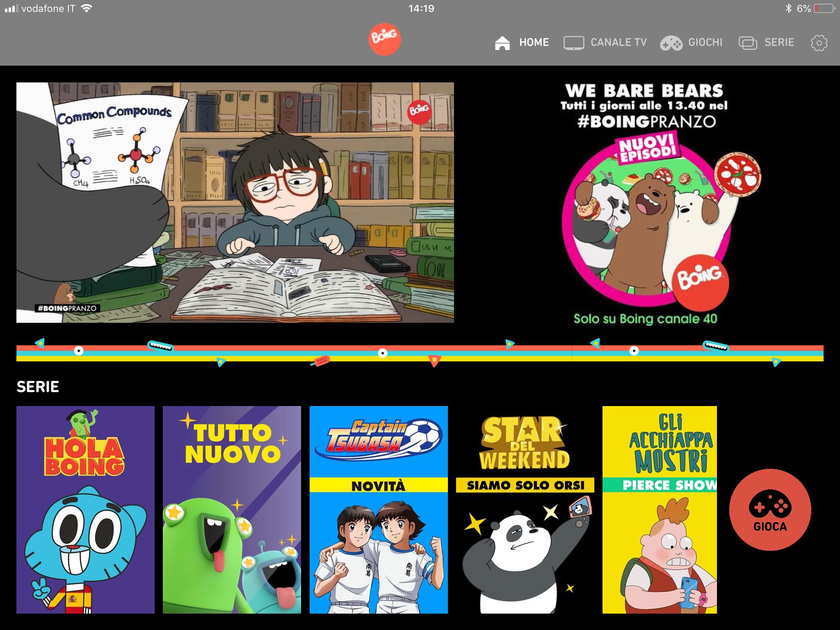This screenshot has width=840, height=630.
Task: Open Gli Acchiappamostri series card
Action: click(660, 510)
